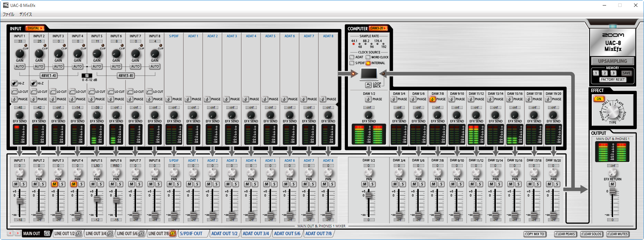
Task: Click the DAW 1/2 mixer fader handle
Action: pos(368,195)
